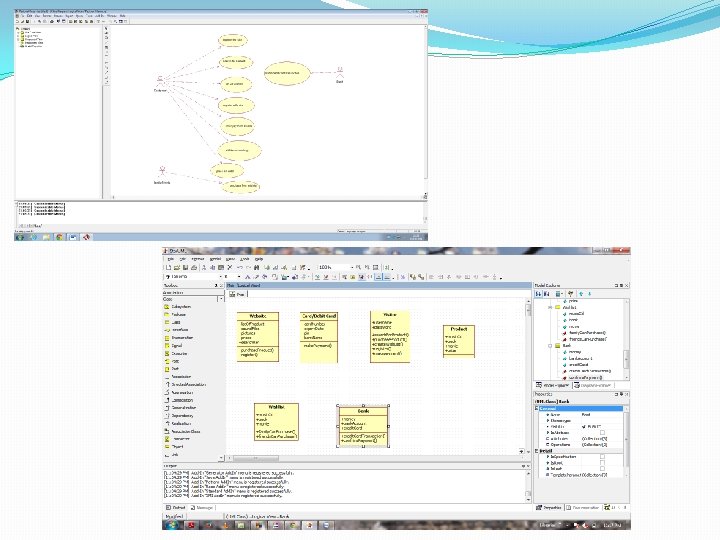Open the File menu in StarUML

tap(171, 259)
